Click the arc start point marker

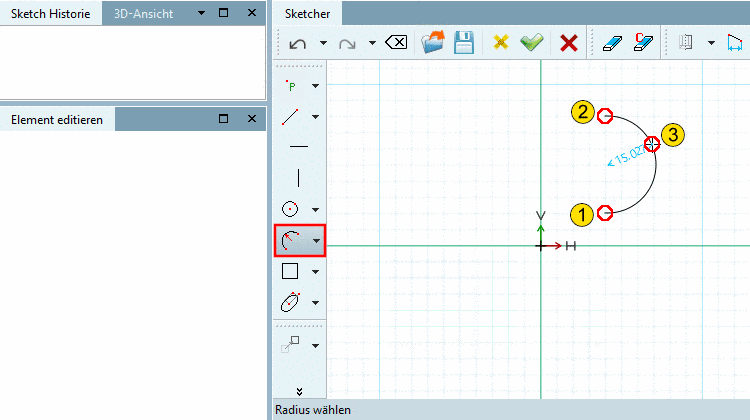606,213
